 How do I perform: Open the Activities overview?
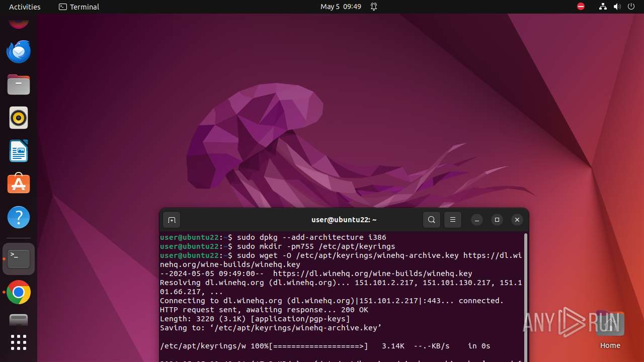click(25, 7)
